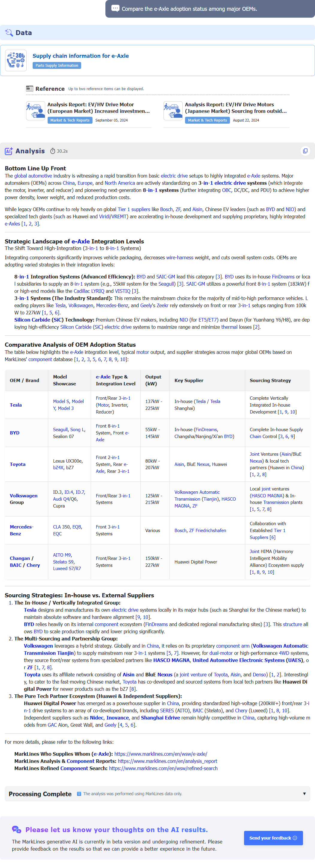Click the GAC link near Aion
The image size is (315, 868).
[x=52, y=725]
